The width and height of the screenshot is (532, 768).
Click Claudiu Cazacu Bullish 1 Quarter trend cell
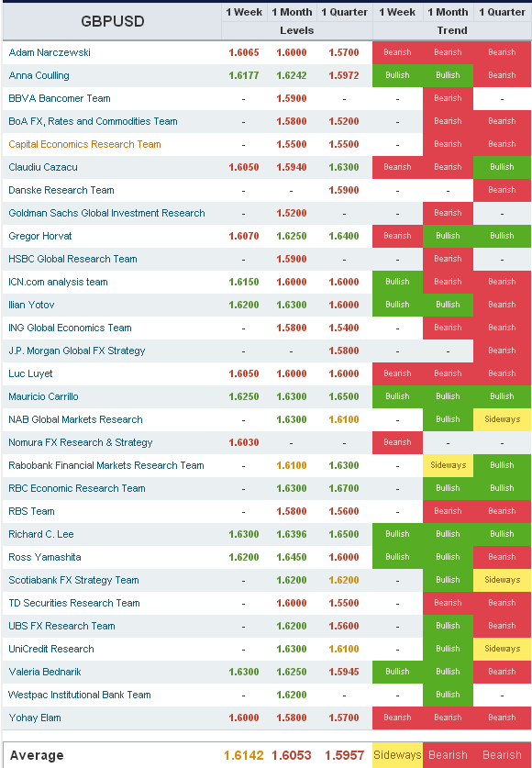click(502, 167)
